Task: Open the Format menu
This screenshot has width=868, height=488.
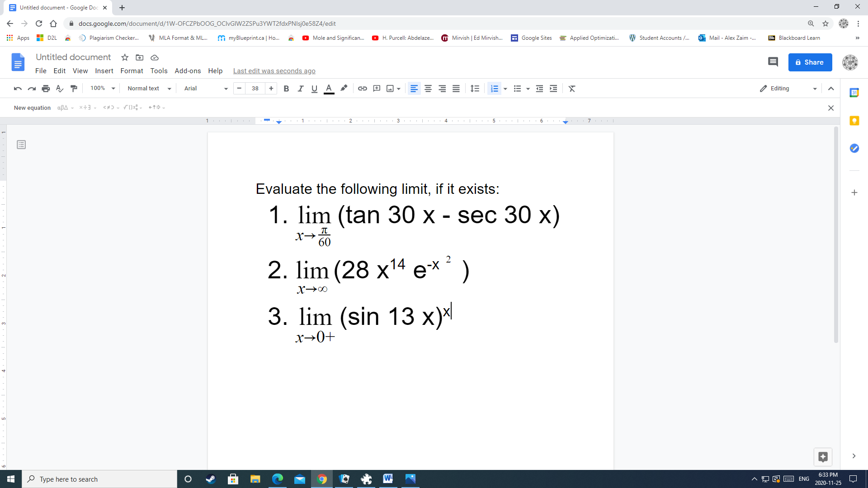Action: [131, 71]
